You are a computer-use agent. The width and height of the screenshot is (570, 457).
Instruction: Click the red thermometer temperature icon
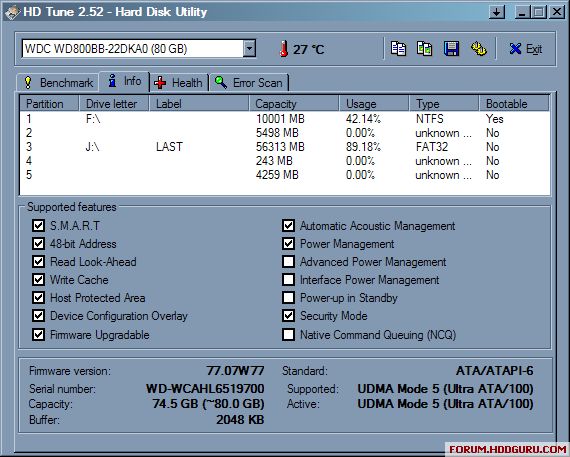click(x=284, y=49)
